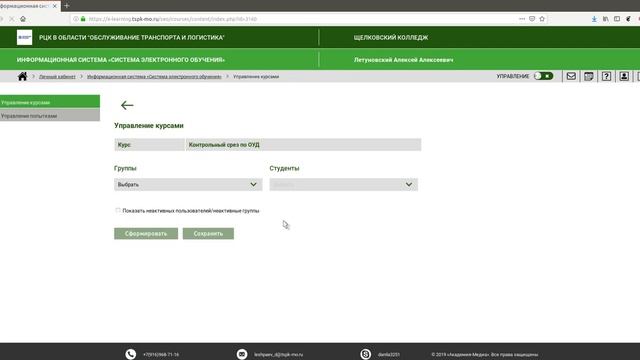
Task: Click the Управление курсами breadcrumb text
Action: 256,76
